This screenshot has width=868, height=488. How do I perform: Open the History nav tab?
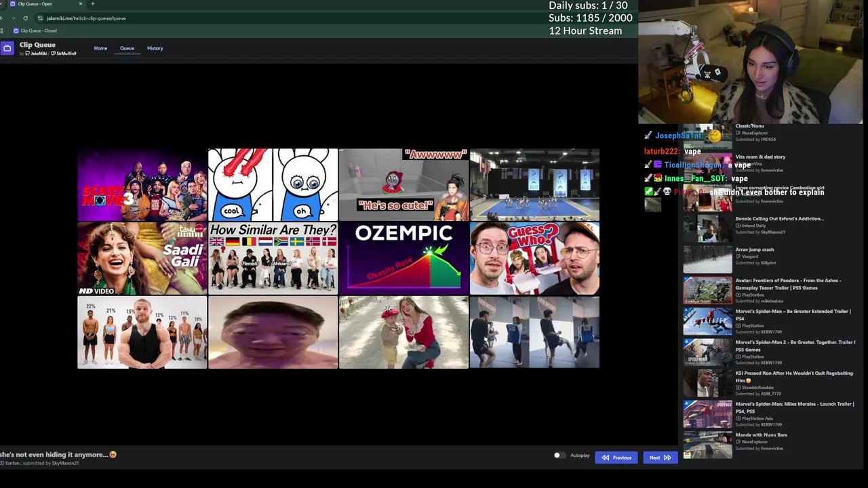click(x=155, y=48)
